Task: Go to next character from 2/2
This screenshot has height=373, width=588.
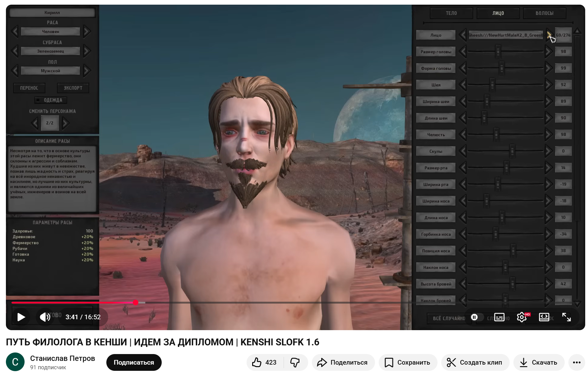Action: tap(65, 123)
